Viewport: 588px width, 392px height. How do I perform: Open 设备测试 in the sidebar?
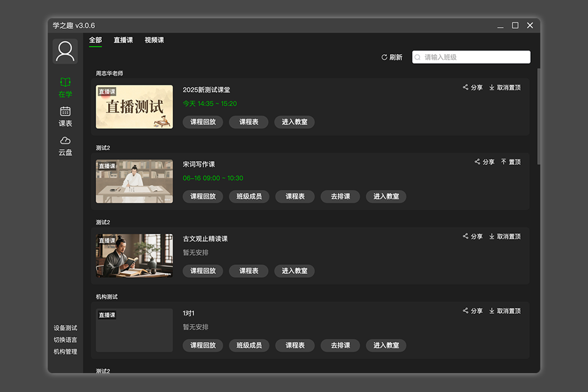coord(65,328)
